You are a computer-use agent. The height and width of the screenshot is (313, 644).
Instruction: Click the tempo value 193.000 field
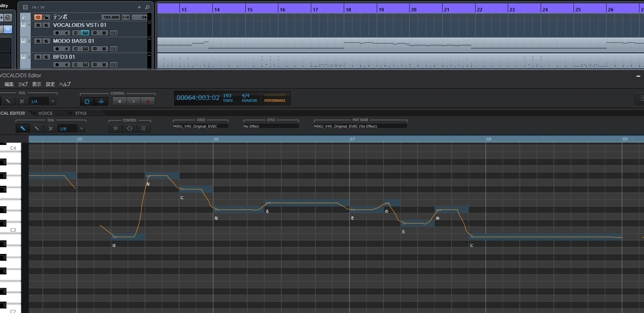tap(111, 17)
